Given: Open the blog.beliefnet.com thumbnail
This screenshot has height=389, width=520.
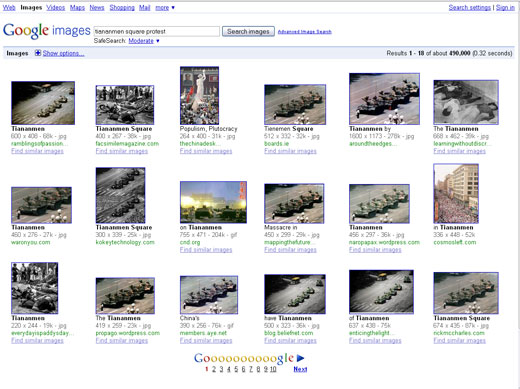Looking at the screenshot, I should tap(295, 294).
